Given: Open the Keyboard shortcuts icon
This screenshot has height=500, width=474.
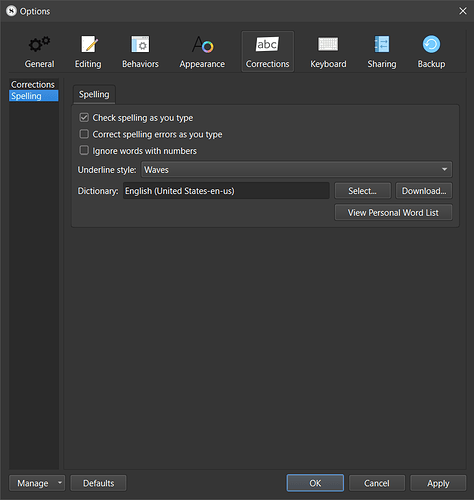Looking at the screenshot, I should pyautogui.click(x=328, y=44).
